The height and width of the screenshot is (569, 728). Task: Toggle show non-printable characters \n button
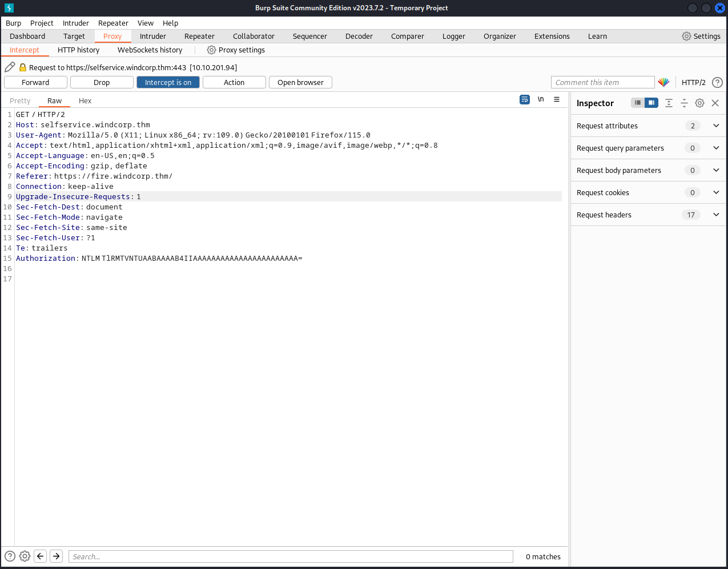[x=541, y=99]
